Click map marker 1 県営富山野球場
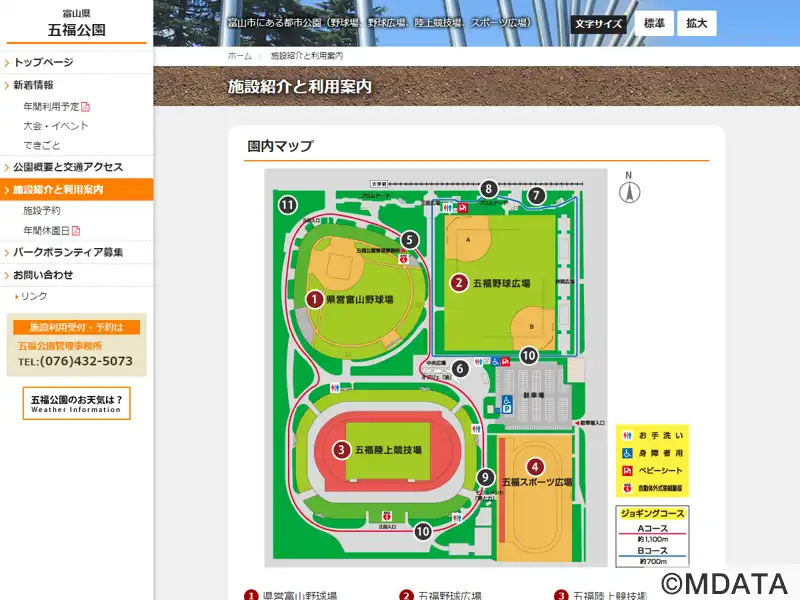The width and height of the screenshot is (800, 600). click(x=314, y=299)
